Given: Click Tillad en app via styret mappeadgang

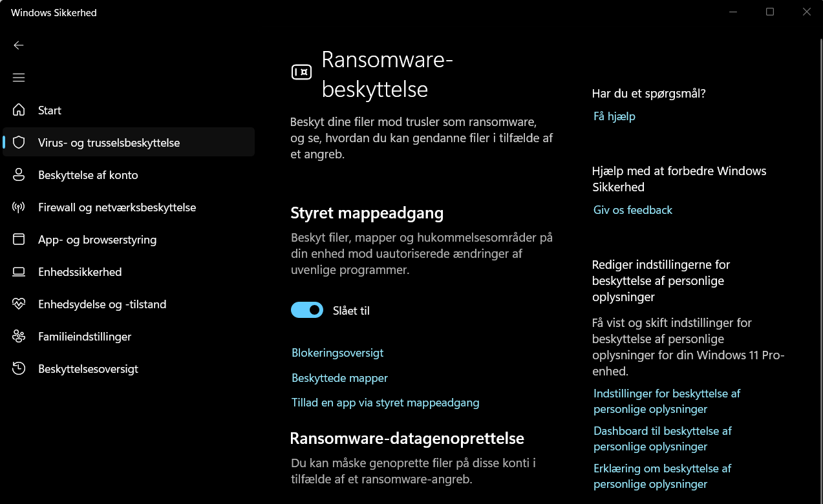Looking at the screenshot, I should (385, 403).
